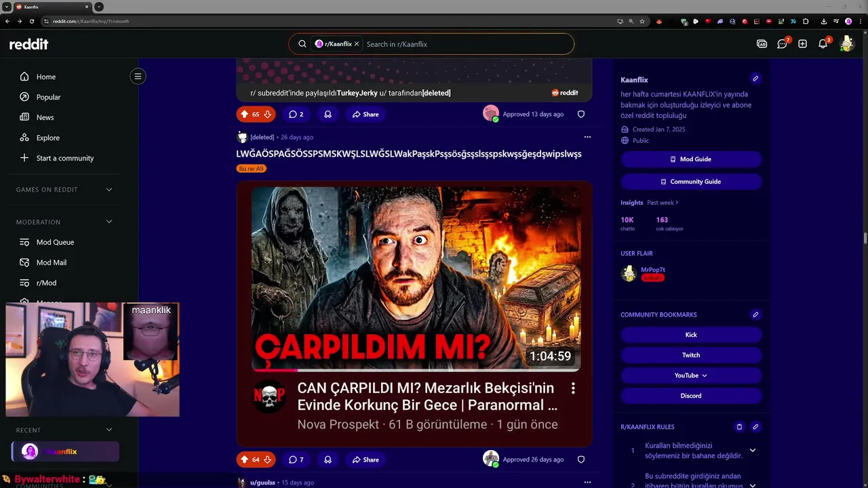Open options menu of deleted user's post
The height and width of the screenshot is (488, 868).
point(587,137)
